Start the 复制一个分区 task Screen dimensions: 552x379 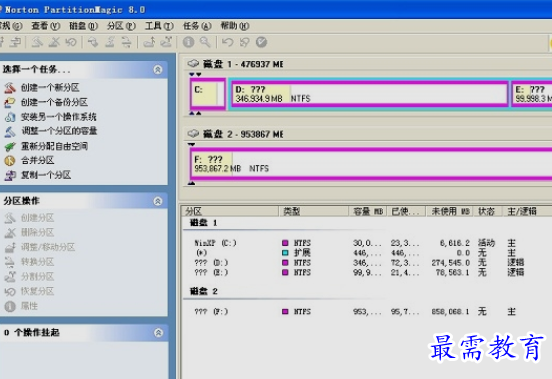pos(46,175)
